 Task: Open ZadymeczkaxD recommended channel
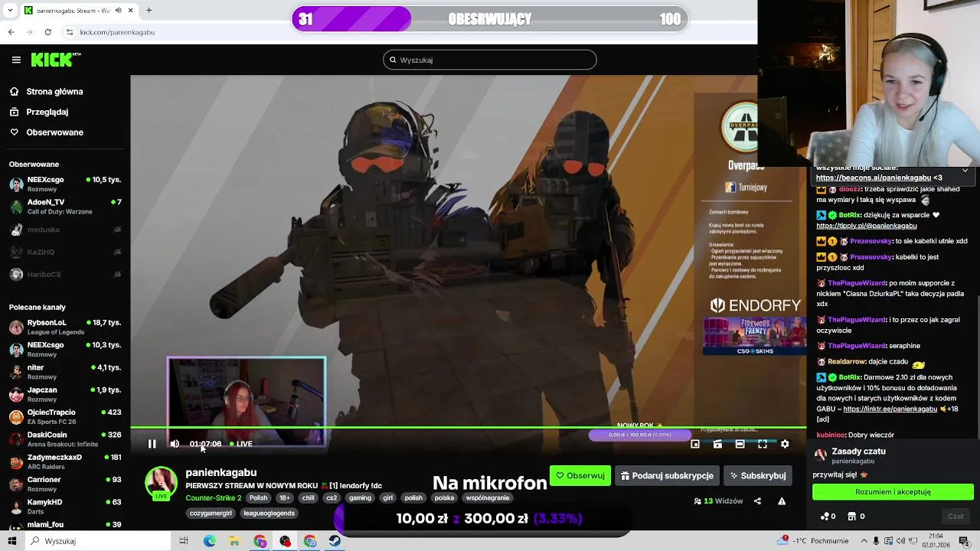[65, 461]
